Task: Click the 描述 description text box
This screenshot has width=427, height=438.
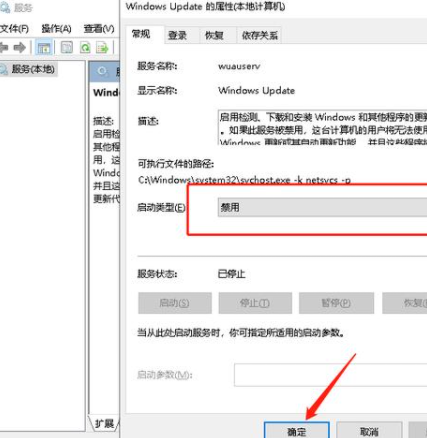Action: (322, 127)
